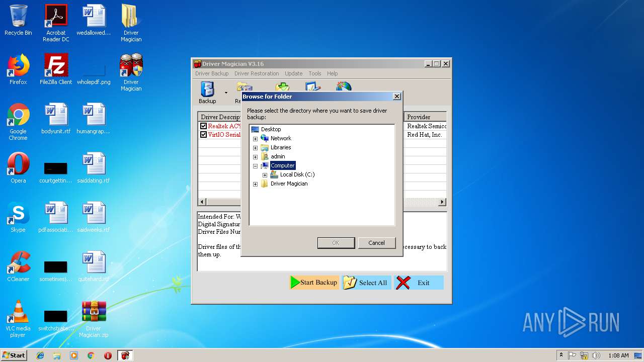Image resolution: width=644 pixels, height=362 pixels.
Task: Toggle the Realtek AC'97 driver checkbox
Action: 203,126
